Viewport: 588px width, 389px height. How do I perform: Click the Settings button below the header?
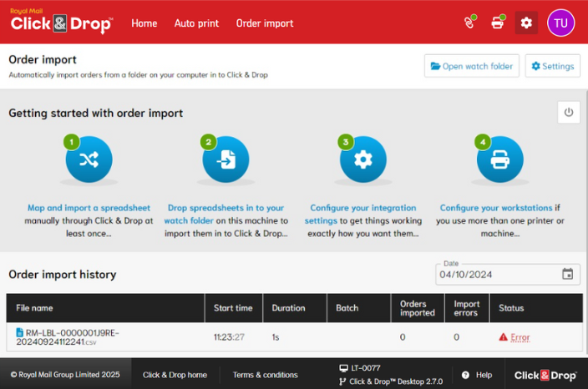552,66
